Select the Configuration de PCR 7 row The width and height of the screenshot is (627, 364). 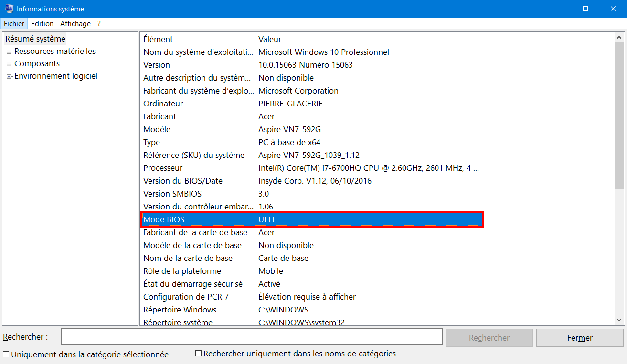[x=311, y=297]
